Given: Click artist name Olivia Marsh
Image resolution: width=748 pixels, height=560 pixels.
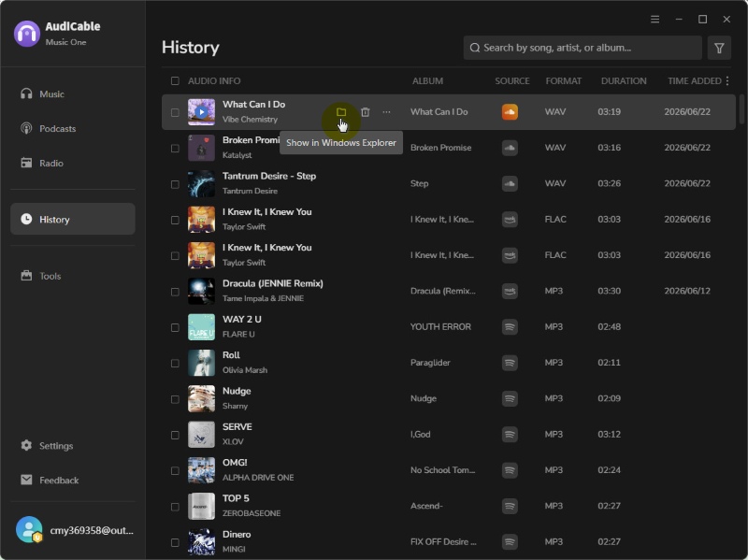Looking at the screenshot, I should [245, 370].
